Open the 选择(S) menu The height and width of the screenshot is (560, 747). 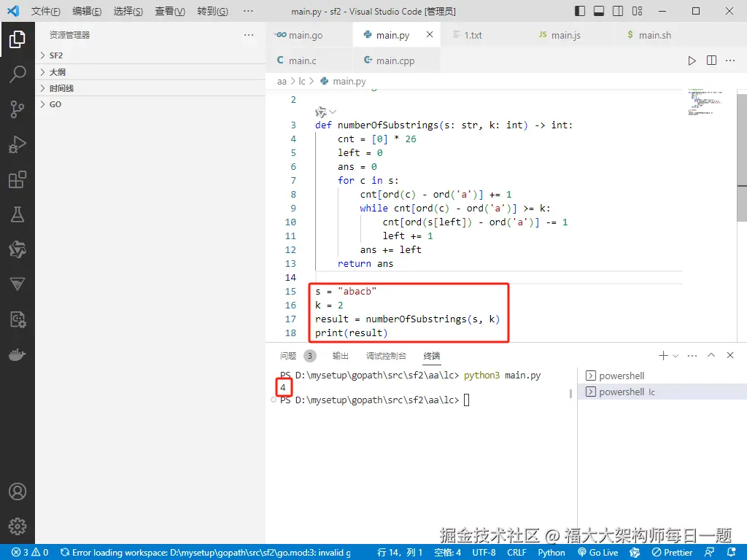coord(128,11)
